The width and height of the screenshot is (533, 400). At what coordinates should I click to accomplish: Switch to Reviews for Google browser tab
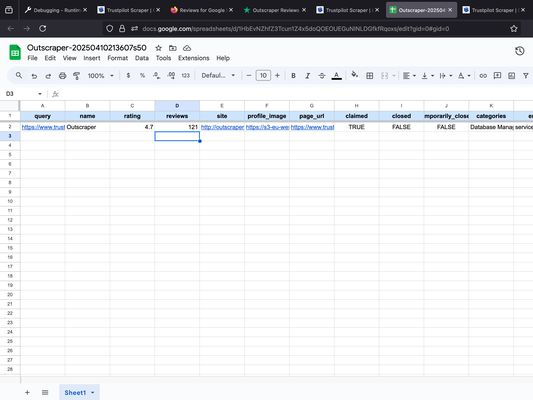pos(202,10)
